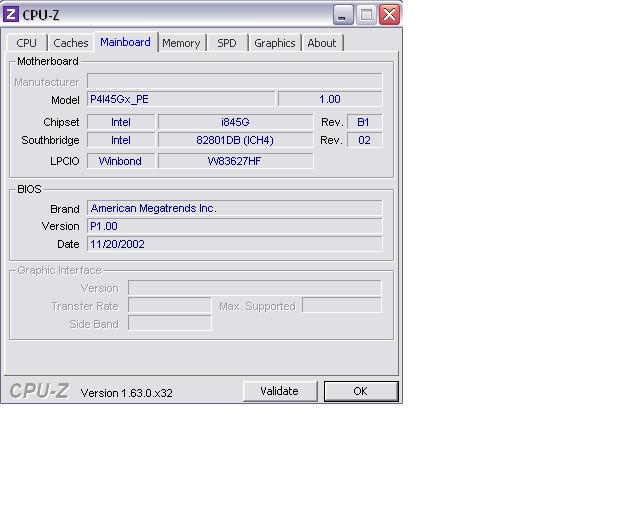
Task: Select the BIOS version P1.00
Action: point(235,226)
